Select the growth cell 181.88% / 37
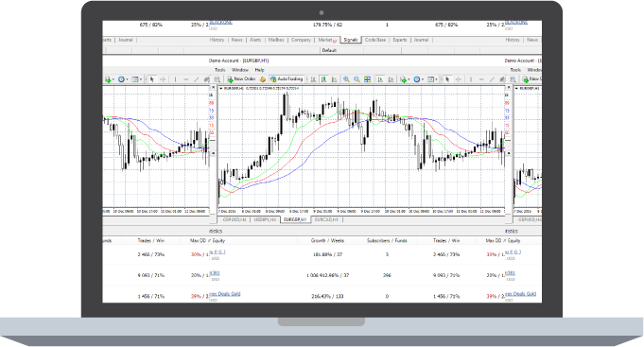This screenshot has height=347, width=644. [x=327, y=254]
